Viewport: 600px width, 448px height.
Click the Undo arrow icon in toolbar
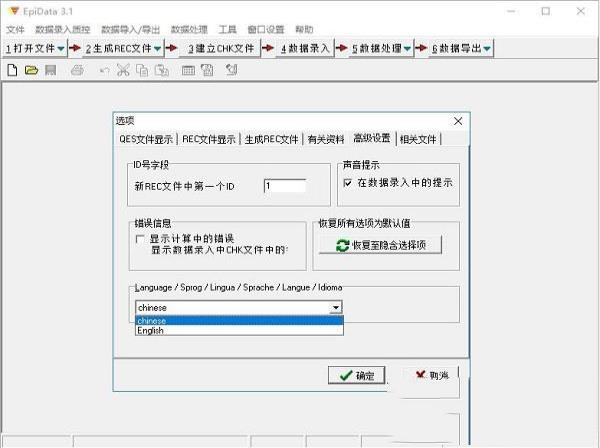104,70
